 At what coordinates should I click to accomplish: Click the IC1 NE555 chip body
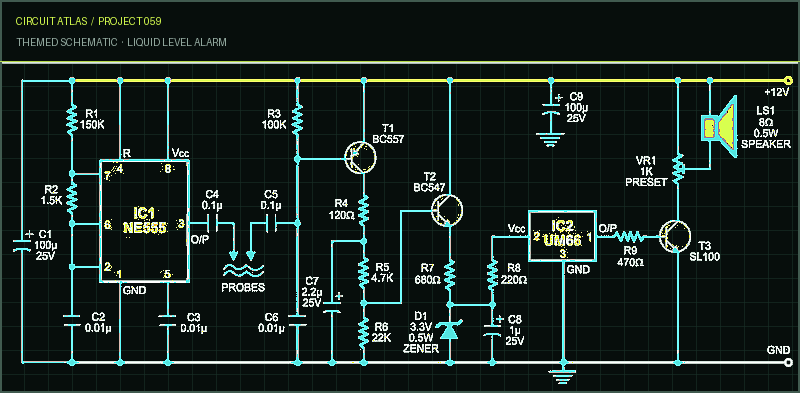pyautogui.click(x=144, y=221)
